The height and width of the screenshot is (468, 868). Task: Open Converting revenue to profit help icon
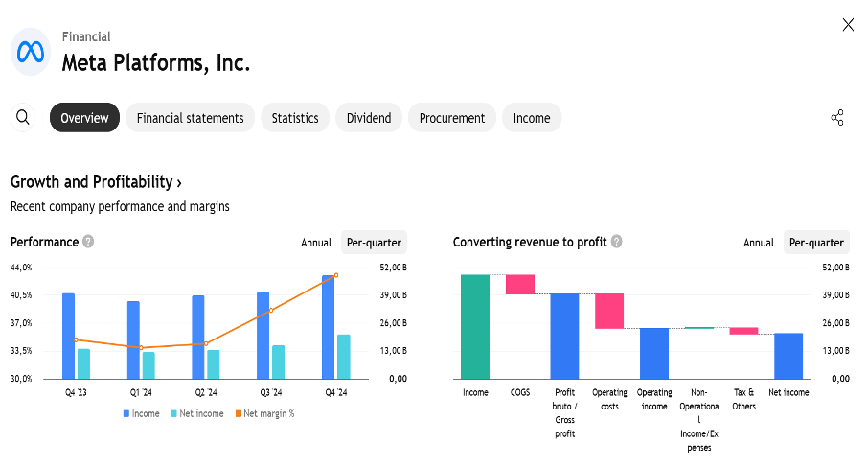click(616, 242)
